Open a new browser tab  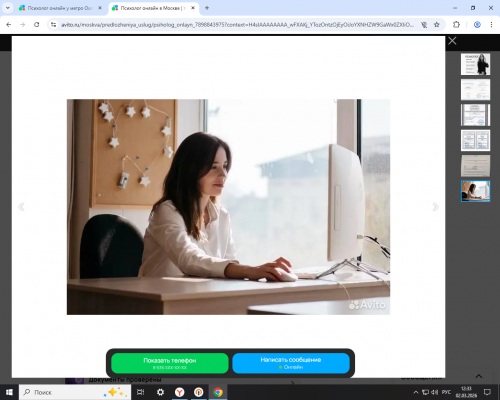click(207, 8)
